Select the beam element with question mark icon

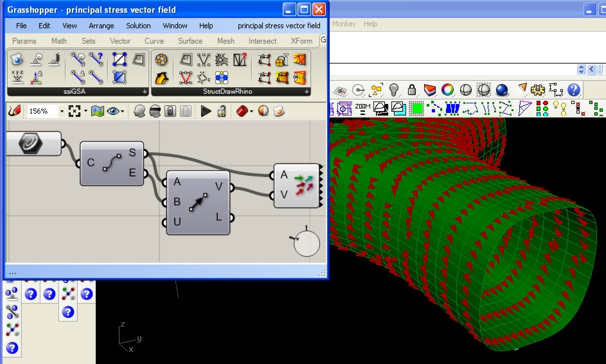pos(96,60)
